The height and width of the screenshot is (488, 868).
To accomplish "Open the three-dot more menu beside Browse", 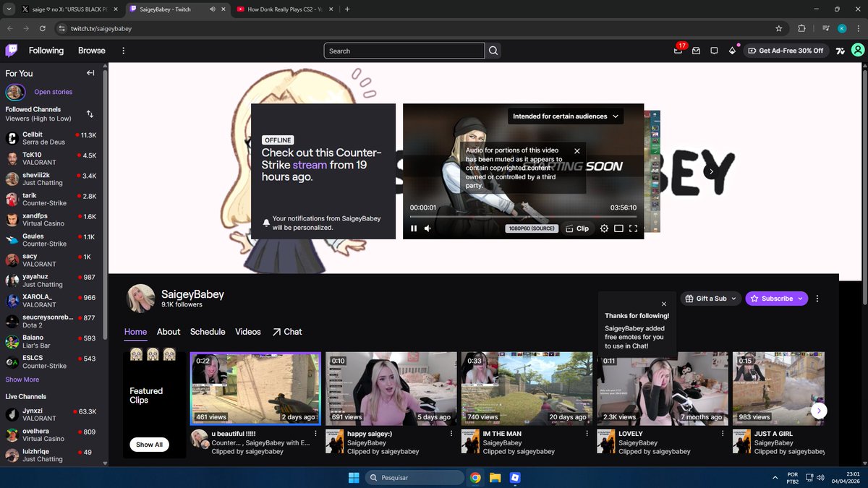I will pos(124,51).
